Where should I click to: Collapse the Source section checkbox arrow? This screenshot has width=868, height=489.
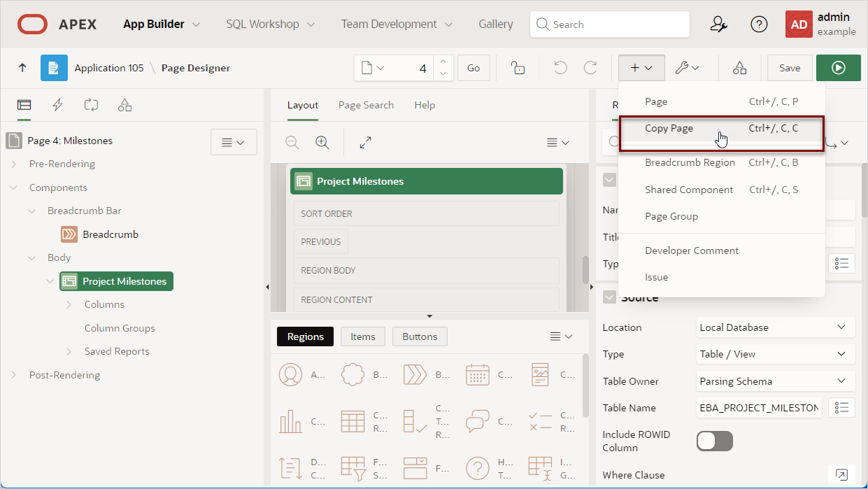point(609,297)
